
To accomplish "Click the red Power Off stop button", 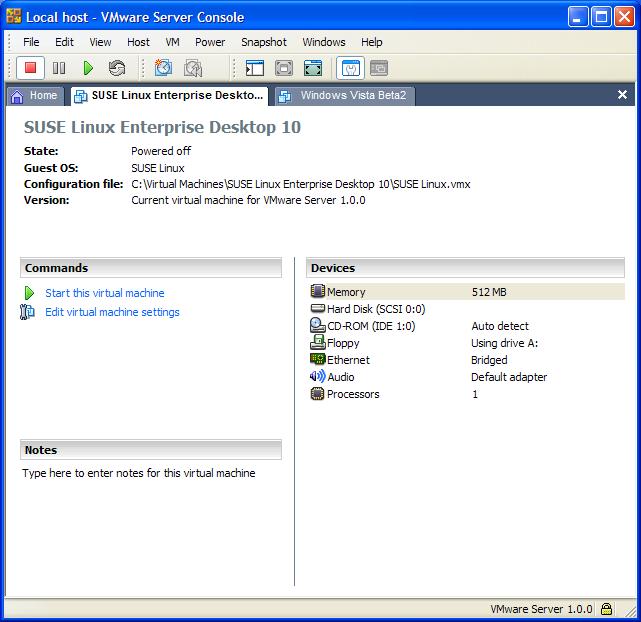I will point(30,68).
